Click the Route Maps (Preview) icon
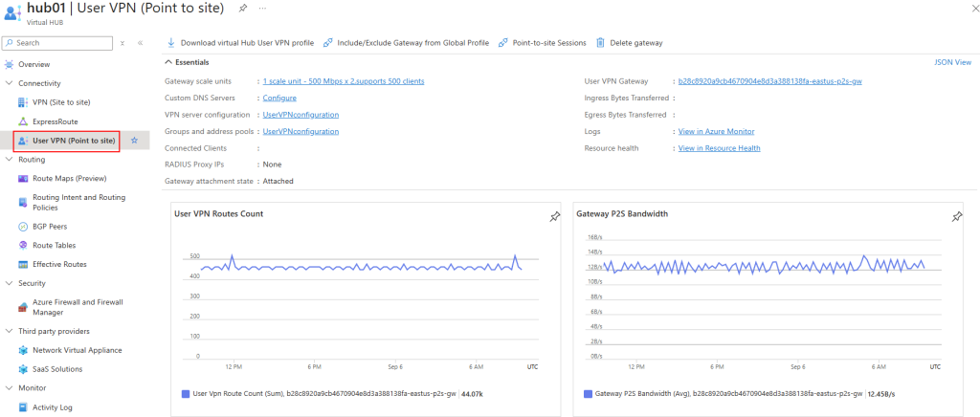This screenshot has width=980, height=417. pos(23,179)
